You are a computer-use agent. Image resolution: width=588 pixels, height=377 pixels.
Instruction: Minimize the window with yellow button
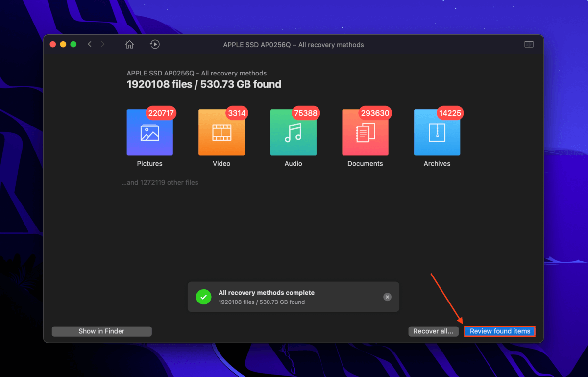coord(63,44)
